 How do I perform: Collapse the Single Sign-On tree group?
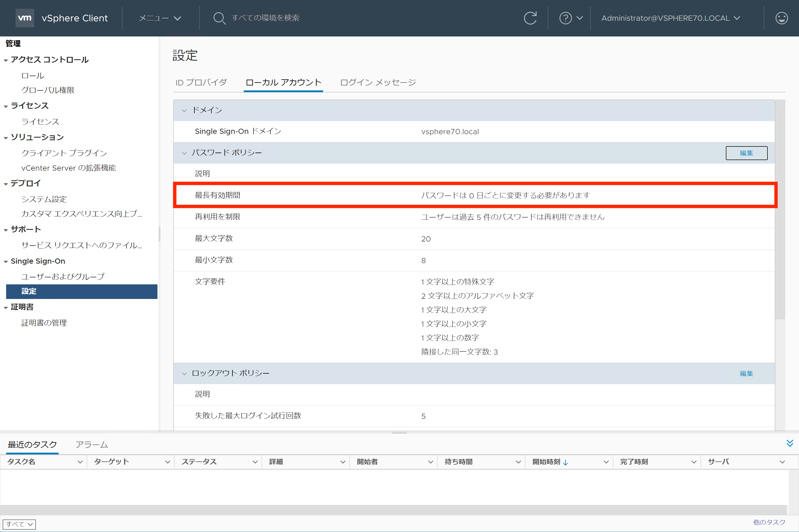click(x=6, y=262)
